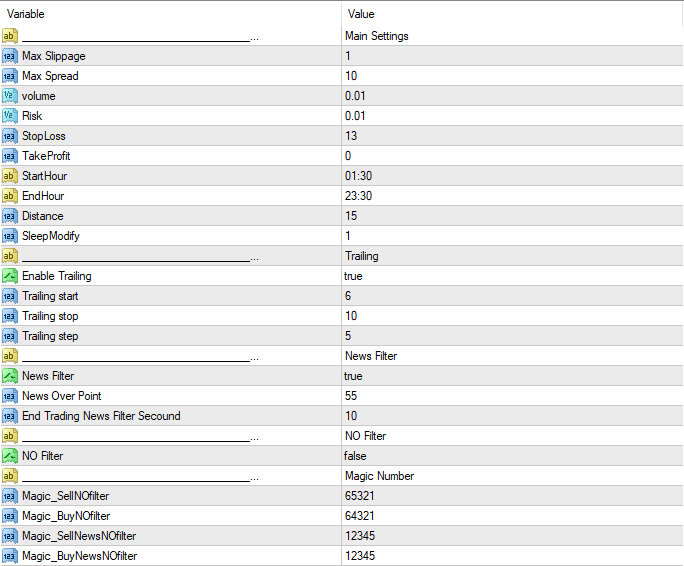Click the boolean icon beside Enable Trailing
Screen dimensions: 684x566
click(9, 276)
